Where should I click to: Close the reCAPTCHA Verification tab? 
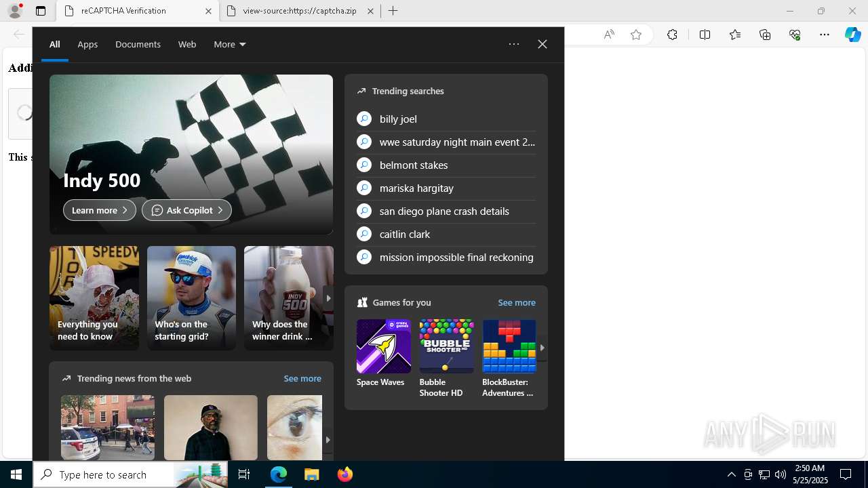(x=208, y=11)
